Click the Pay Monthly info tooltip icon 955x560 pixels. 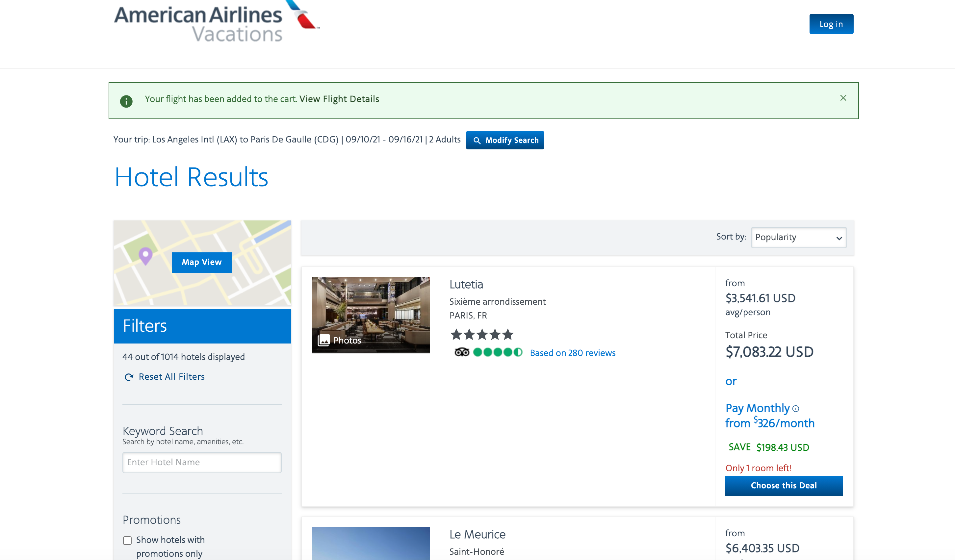point(796,409)
